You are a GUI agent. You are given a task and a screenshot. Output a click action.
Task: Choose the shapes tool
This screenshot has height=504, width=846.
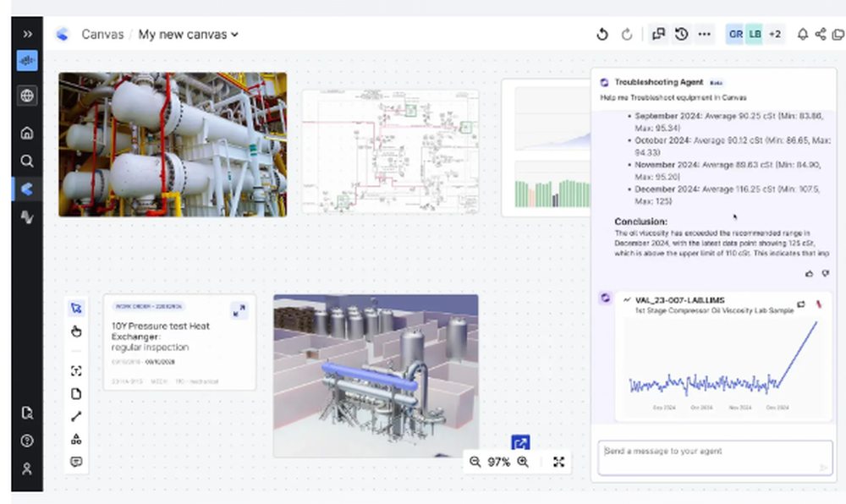pyautogui.click(x=76, y=440)
